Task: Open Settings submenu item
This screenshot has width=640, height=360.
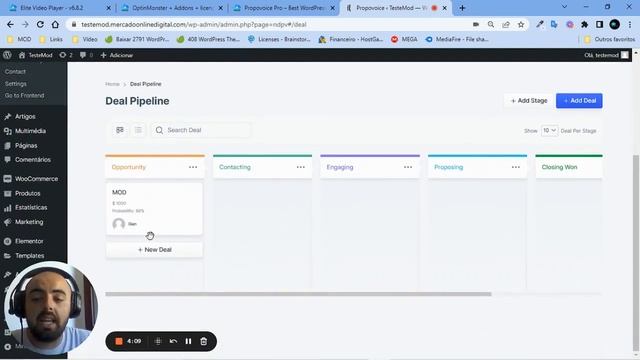Action: pyautogui.click(x=16, y=83)
